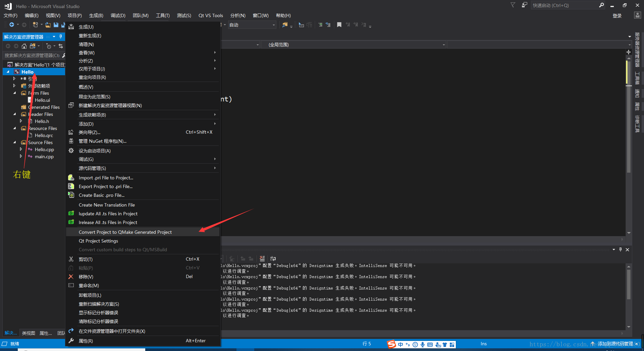Screen dimensions: 644x351
Task: Open the 添加(D) submenu
Action: click(143, 124)
